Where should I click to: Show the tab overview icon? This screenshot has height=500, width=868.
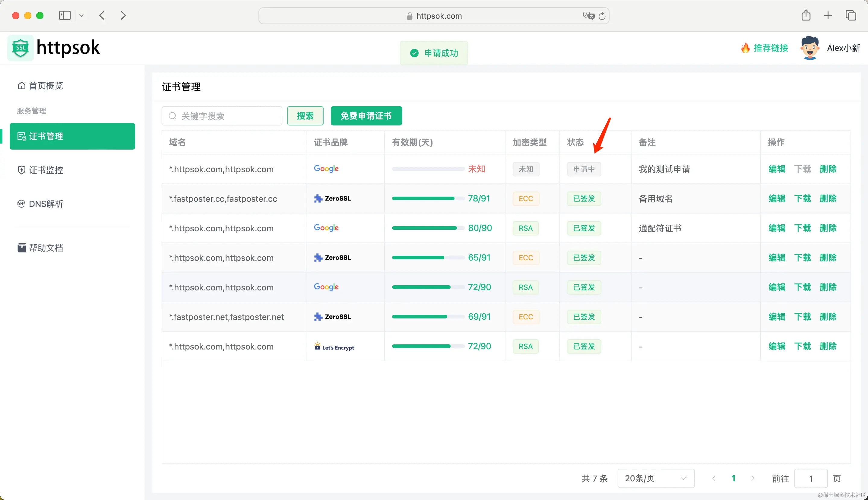851,15
